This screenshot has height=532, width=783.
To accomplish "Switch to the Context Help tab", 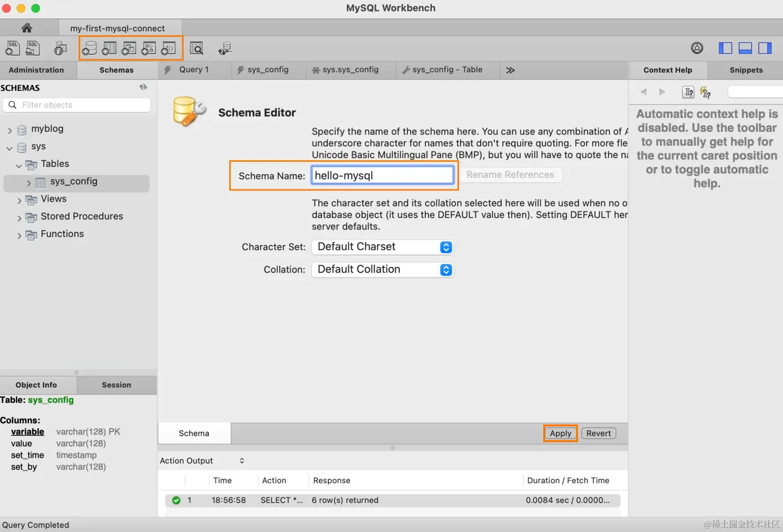I will coord(668,70).
